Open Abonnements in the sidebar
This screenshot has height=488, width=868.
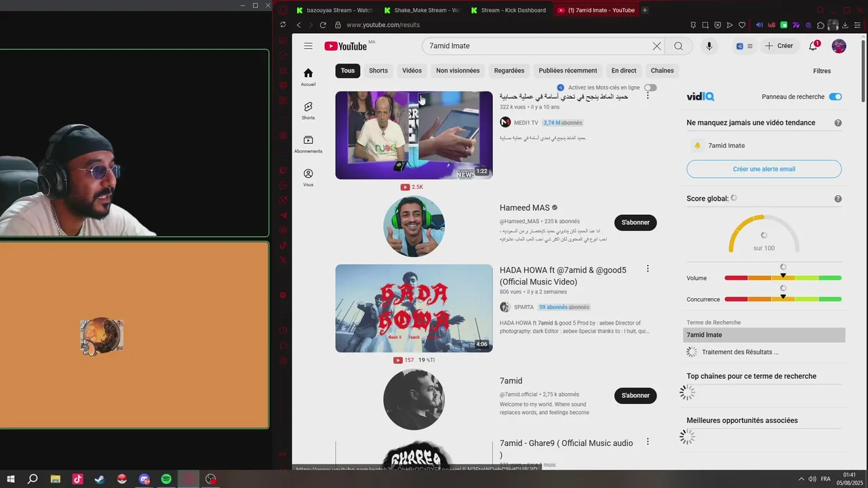pos(308,144)
